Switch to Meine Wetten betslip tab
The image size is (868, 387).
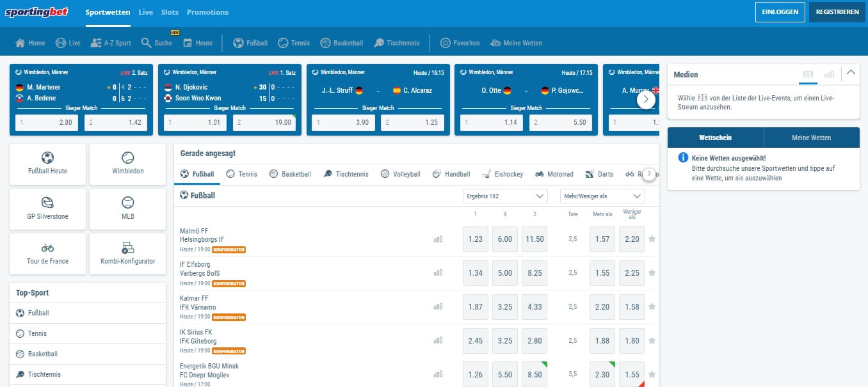[811, 138]
